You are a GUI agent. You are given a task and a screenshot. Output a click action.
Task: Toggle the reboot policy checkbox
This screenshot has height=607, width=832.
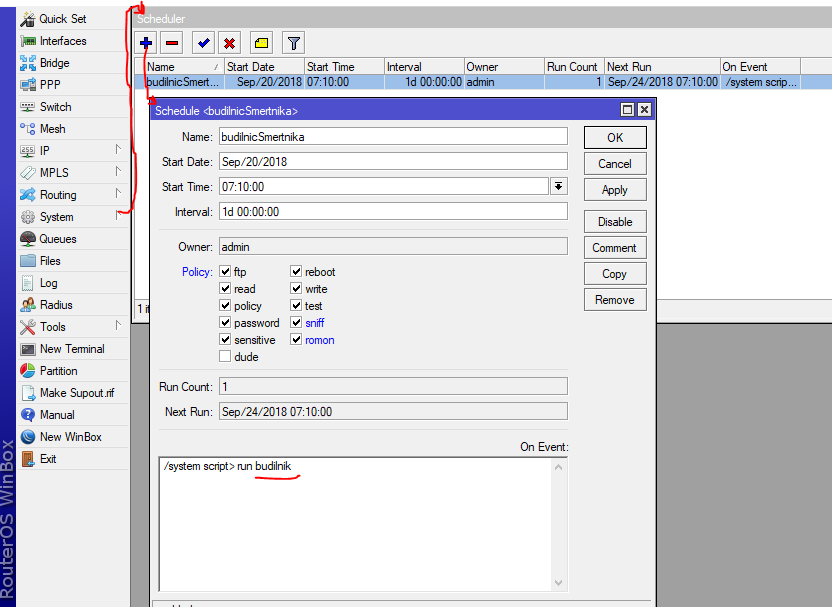(x=297, y=272)
